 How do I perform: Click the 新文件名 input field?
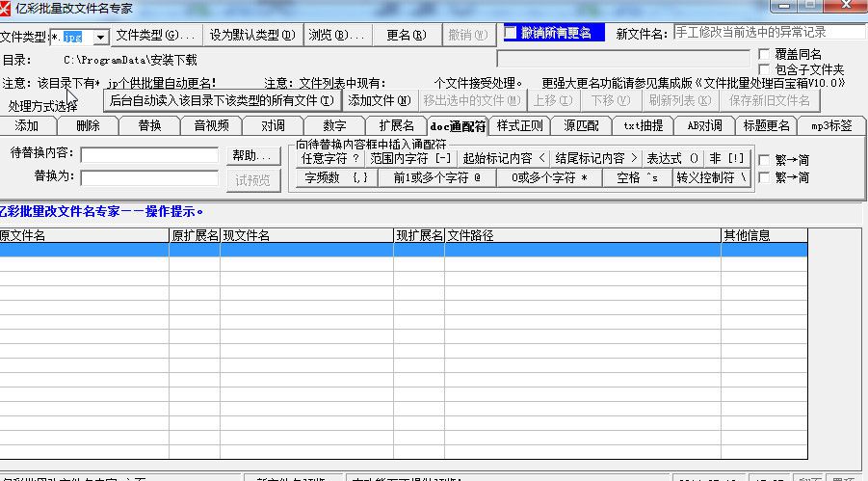coord(770,32)
